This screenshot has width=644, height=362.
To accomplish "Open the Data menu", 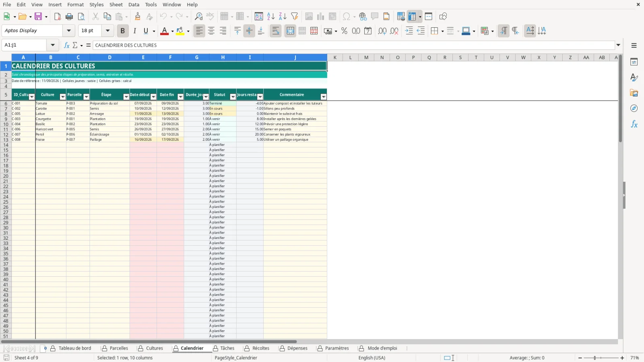I will [134, 4].
